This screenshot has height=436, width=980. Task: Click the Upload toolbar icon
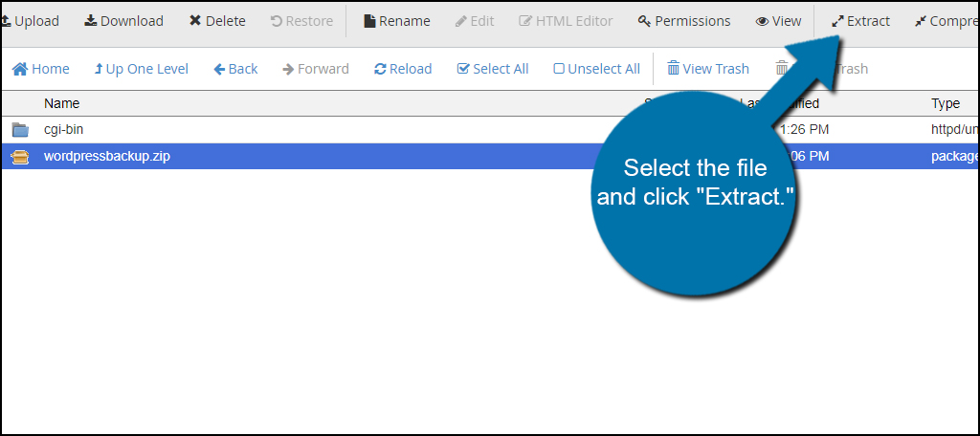click(x=6, y=21)
